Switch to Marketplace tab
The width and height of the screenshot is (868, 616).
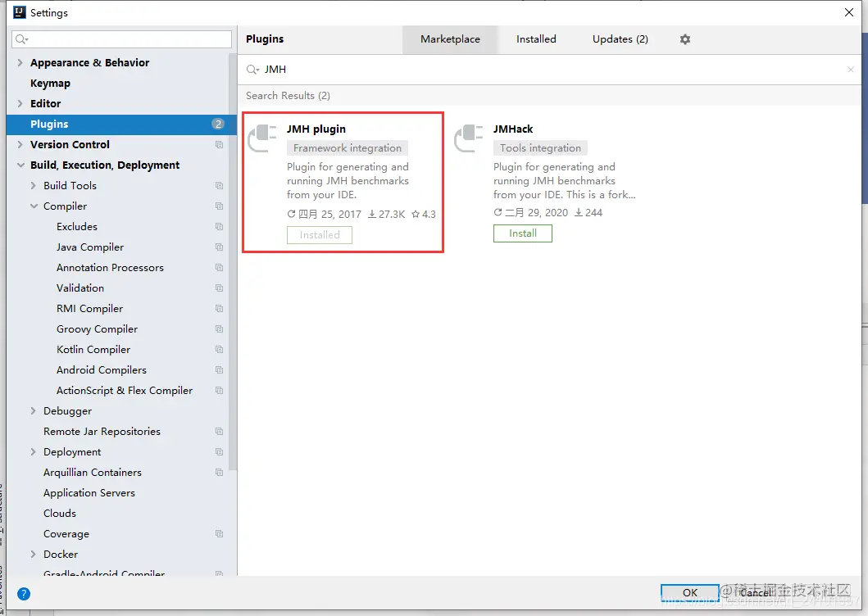tap(450, 39)
